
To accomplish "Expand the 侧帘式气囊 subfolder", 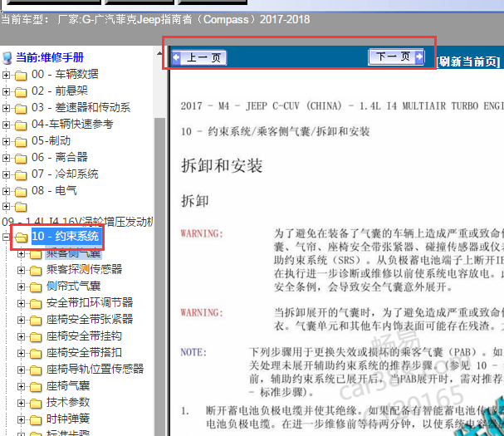I will [x=21, y=287].
